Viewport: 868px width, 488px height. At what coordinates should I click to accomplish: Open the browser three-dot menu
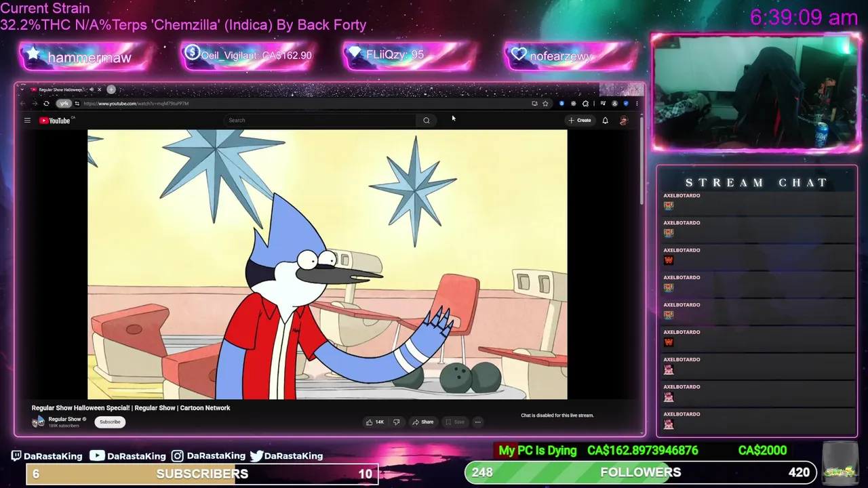click(637, 104)
